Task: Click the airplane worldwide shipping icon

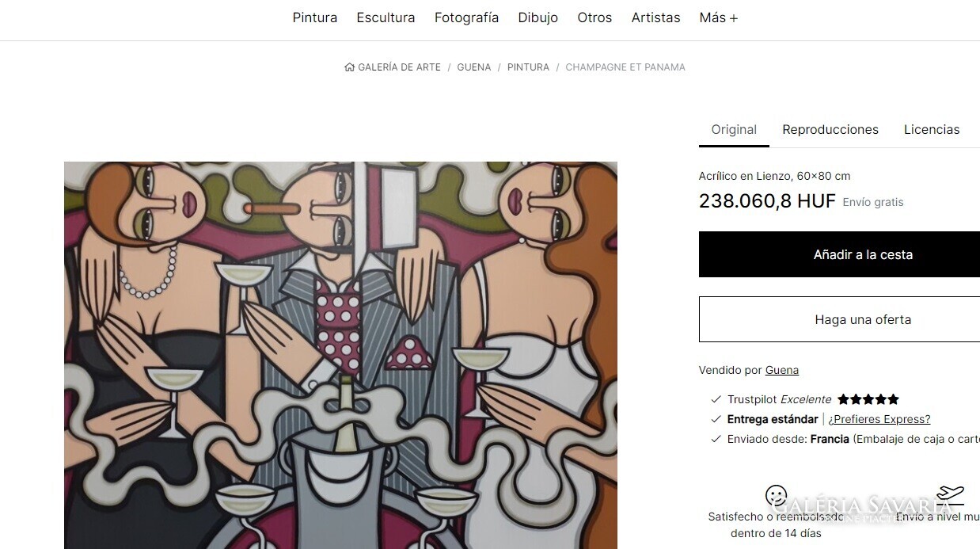Action: point(950,496)
